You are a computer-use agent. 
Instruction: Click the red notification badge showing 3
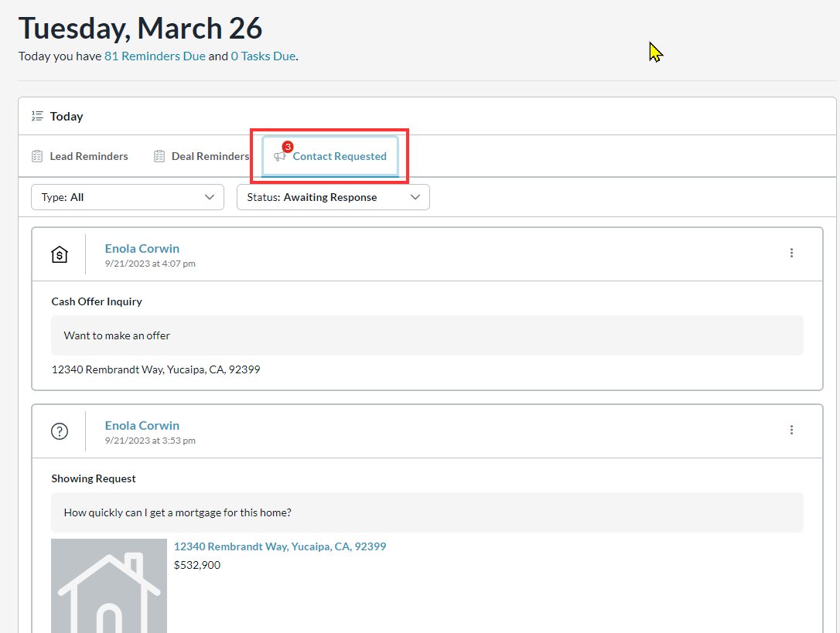(288, 146)
